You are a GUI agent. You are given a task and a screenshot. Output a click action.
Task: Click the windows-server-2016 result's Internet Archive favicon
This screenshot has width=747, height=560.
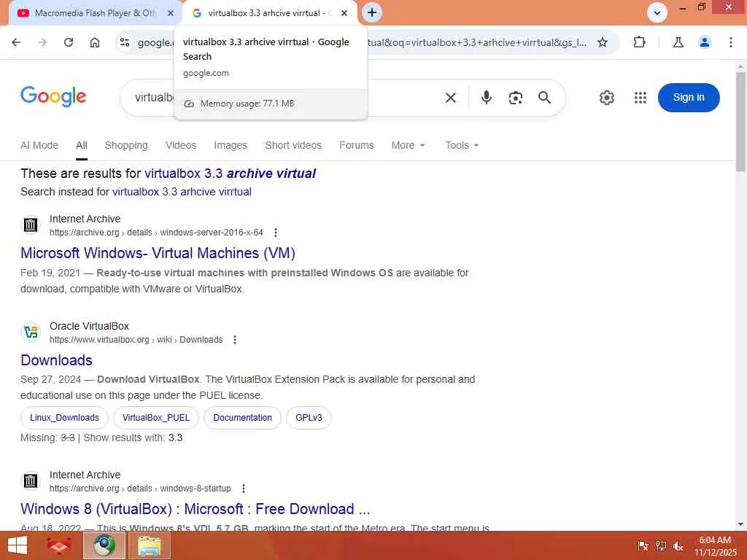pyautogui.click(x=31, y=225)
